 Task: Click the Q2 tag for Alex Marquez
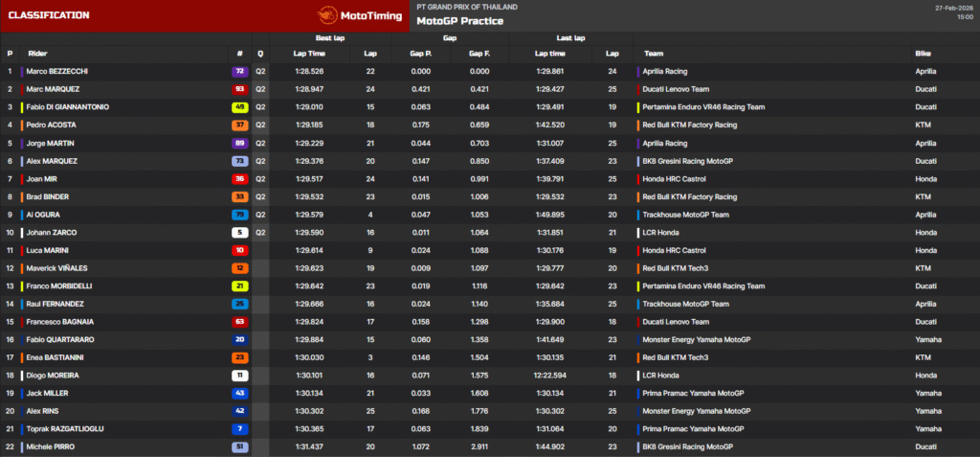pos(260,161)
